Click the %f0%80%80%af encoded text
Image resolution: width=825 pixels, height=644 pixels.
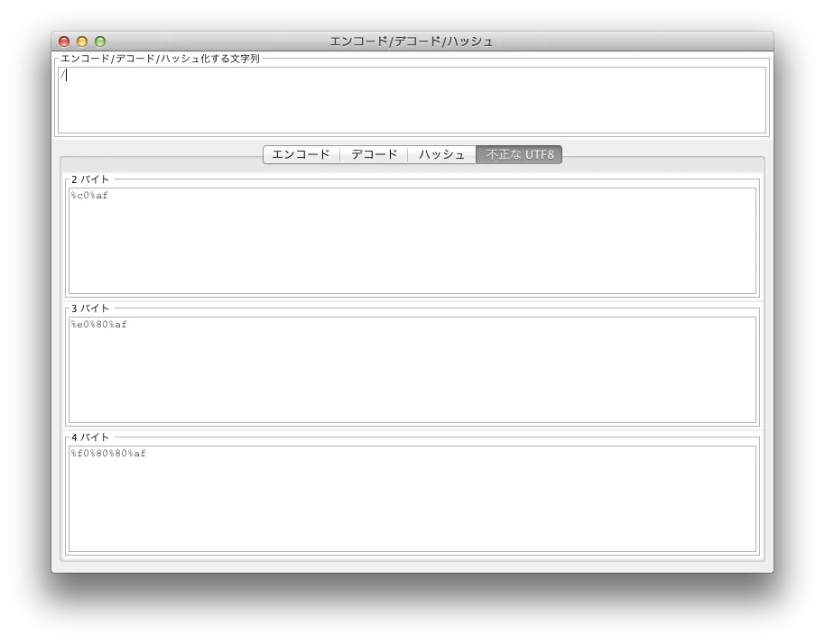[108, 454]
